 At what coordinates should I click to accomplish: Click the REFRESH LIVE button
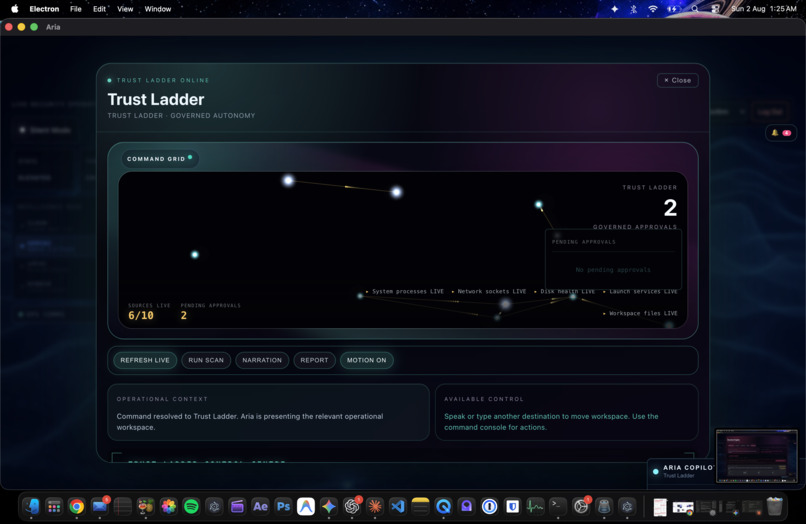[x=144, y=360]
